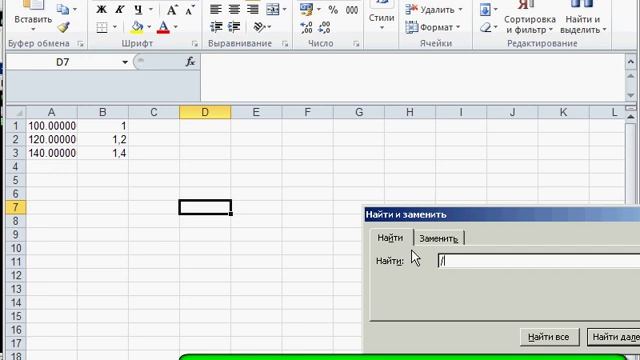Image resolution: width=640 pixels, height=360 pixels.
Task: Open font color dropdown arrow
Action: [x=176, y=27]
